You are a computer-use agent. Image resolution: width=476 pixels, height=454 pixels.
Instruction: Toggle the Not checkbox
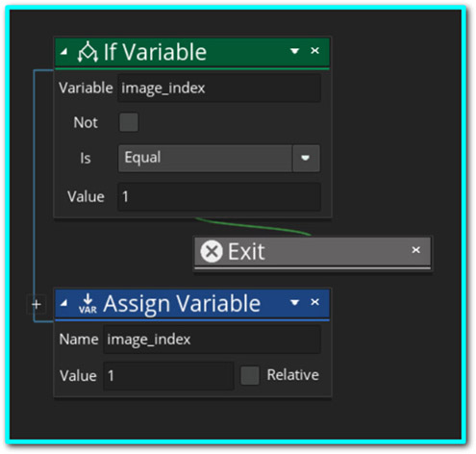tap(129, 122)
